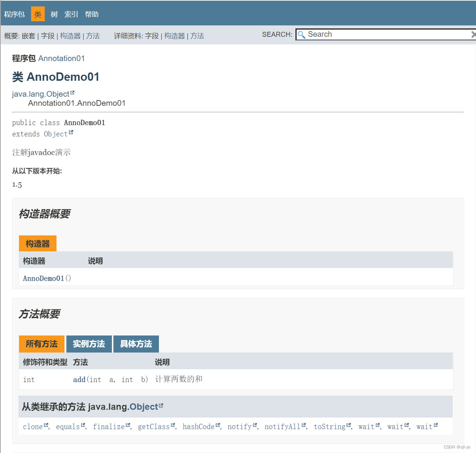Click the 类 AnnoDemo01 title
This screenshot has height=453, width=476.
pos(56,77)
